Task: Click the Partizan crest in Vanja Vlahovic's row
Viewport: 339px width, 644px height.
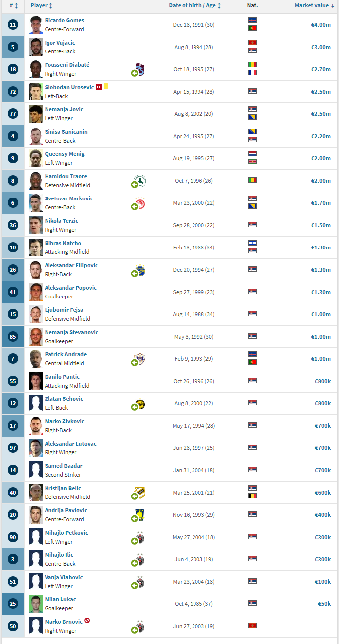Action: point(140,582)
